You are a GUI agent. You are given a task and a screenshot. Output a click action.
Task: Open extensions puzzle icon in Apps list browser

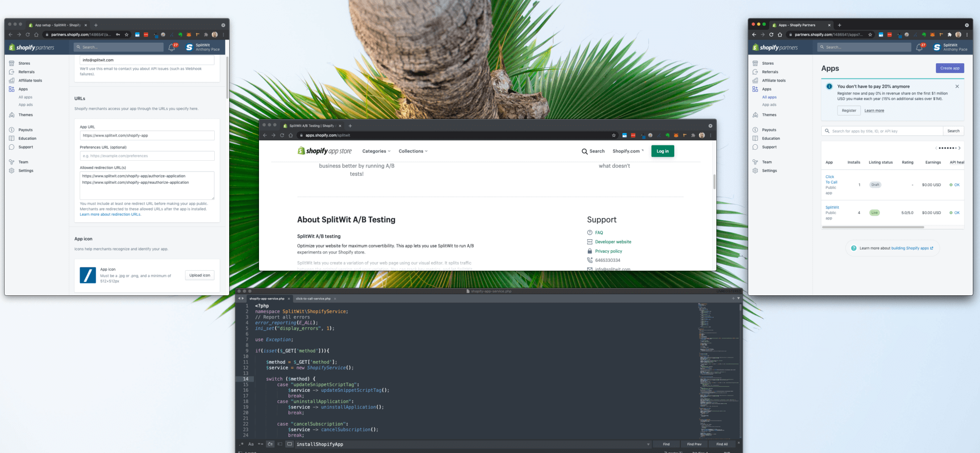click(x=950, y=35)
